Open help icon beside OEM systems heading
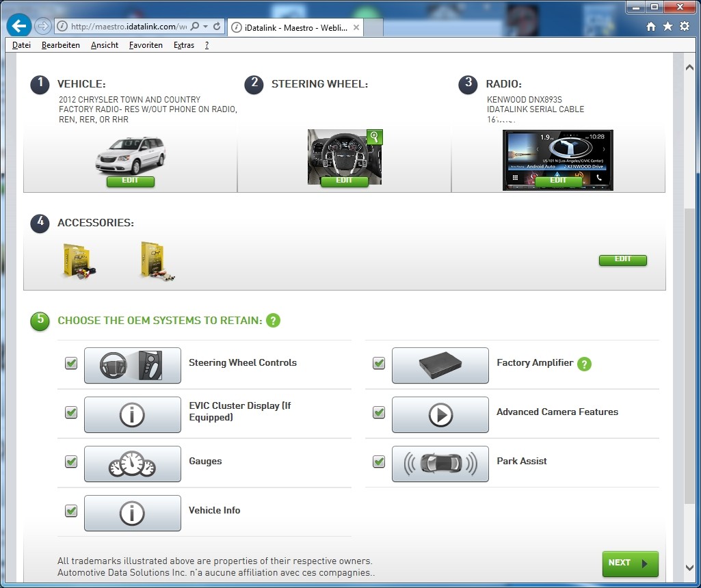This screenshot has width=701, height=588. pyautogui.click(x=273, y=321)
